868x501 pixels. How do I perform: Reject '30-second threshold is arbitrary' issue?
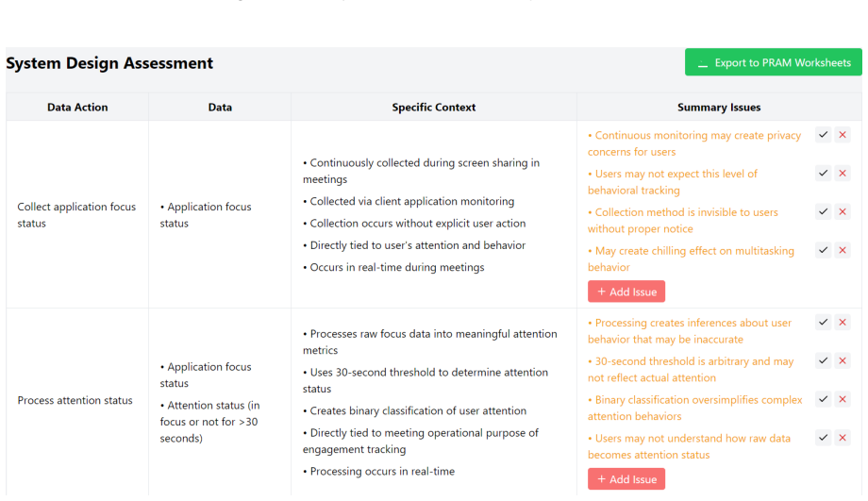pos(843,361)
